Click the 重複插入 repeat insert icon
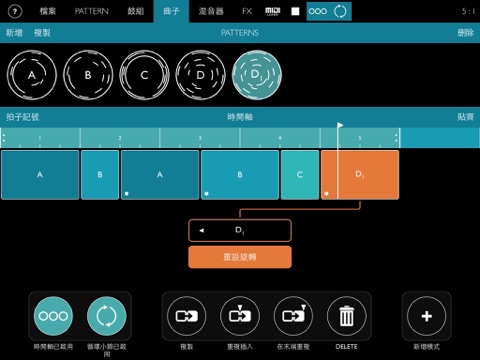The height and width of the screenshot is (360, 480). tap(240, 316)
